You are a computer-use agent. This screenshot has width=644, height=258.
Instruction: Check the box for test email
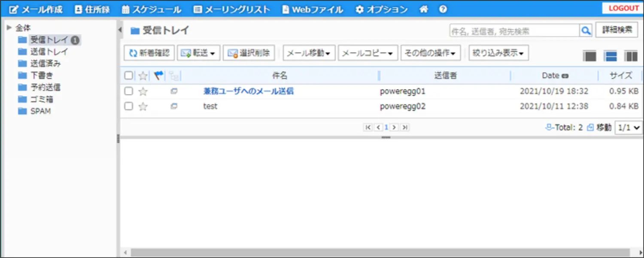(128, 106)
